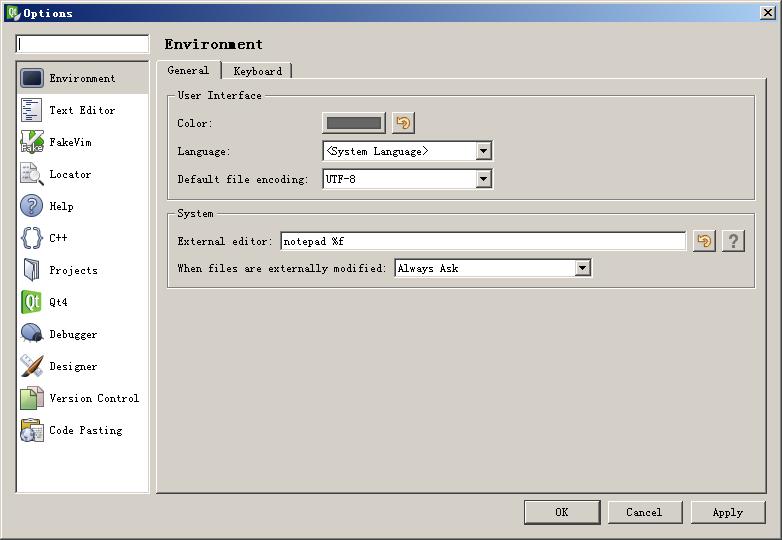The height and width of the screenshot is (540, 782).
Task: Open Version Control settings
Action: click(x=93, y=398)
